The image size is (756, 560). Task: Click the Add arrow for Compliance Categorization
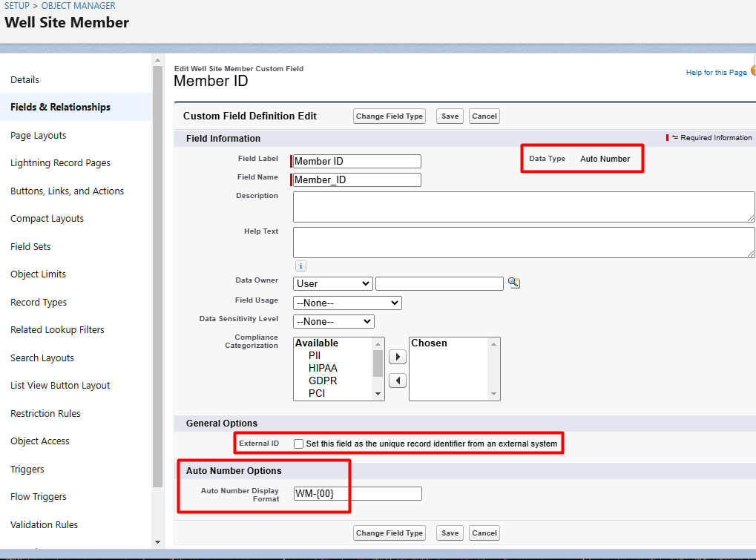398,357
